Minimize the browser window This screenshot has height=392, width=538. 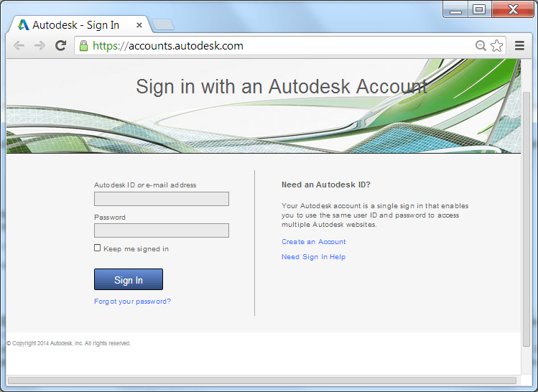[x=455, y=9]
